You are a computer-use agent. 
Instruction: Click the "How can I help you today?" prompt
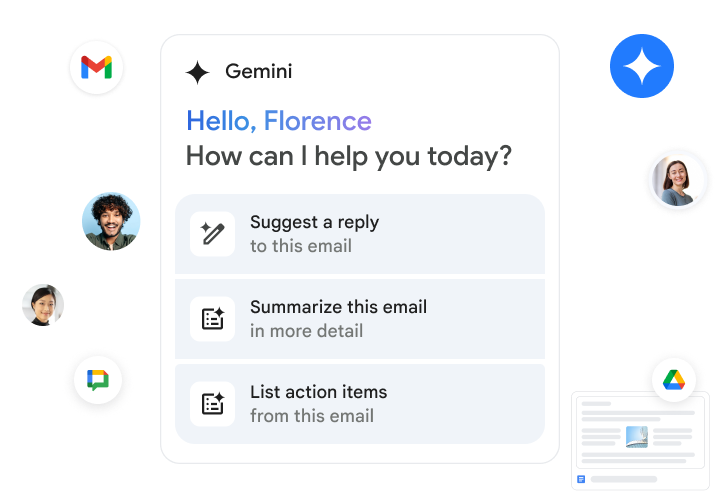pyautogui.click(x=349, y=156)
